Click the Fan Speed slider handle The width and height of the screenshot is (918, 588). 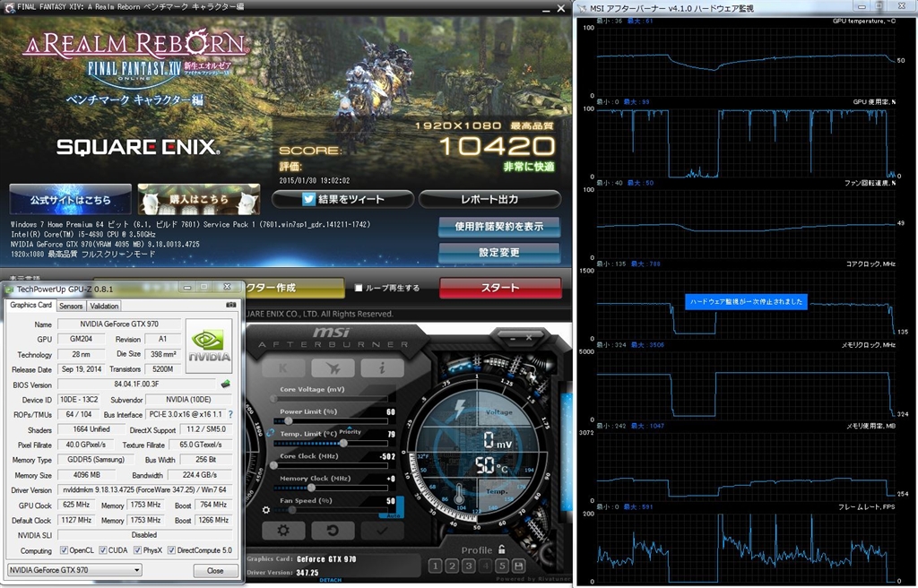292,509
